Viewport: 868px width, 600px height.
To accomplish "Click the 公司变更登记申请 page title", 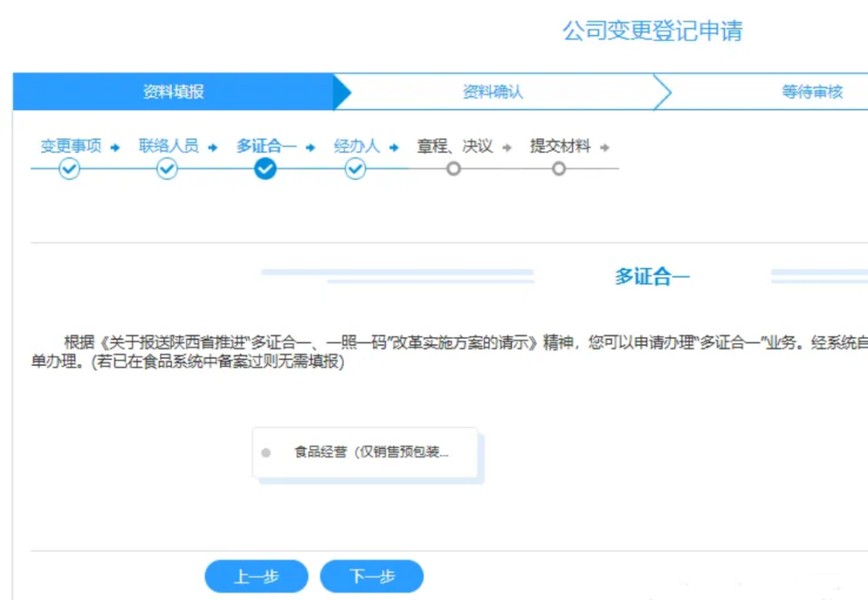I will tap(653, 31).
